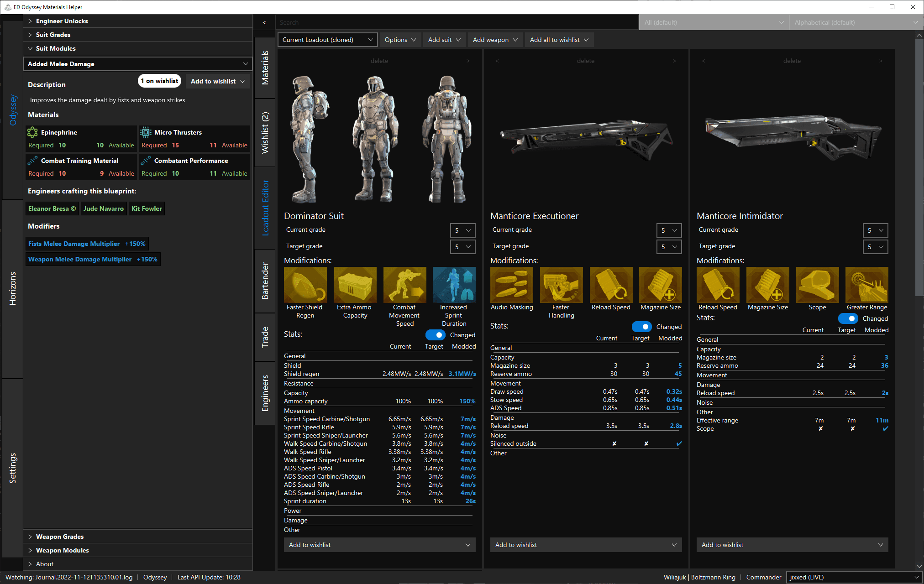The height and width of the screenshot is (584, 924).
Task: Click the Audio Masking modification icon
Action: [511, 285]
